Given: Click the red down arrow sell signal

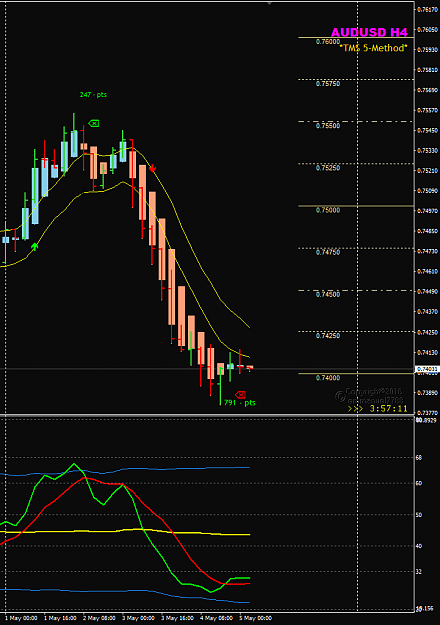Looking at the screenshot, I should (152, 168).
